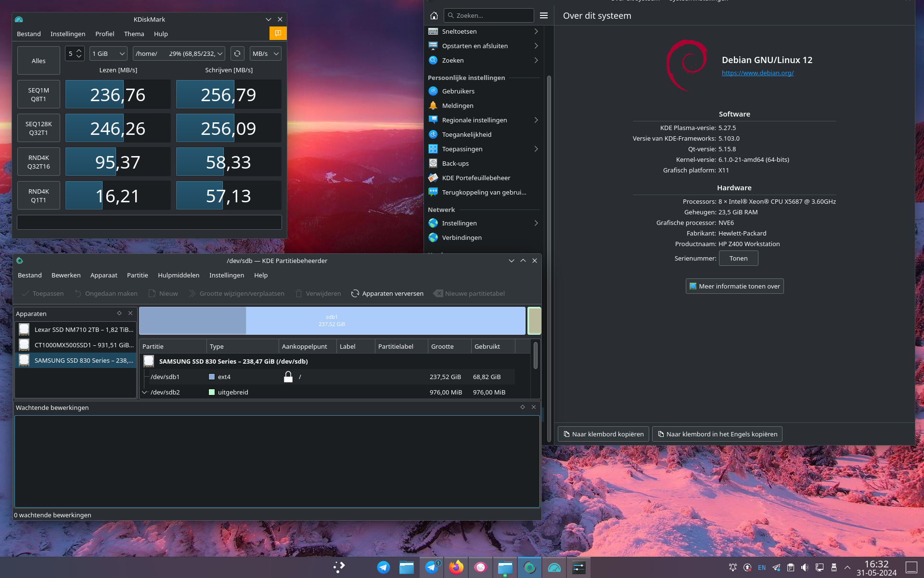Open the Apparaat menu in Partitiebeheerder
The image size is (924, 578).
[x=103, y=275]
